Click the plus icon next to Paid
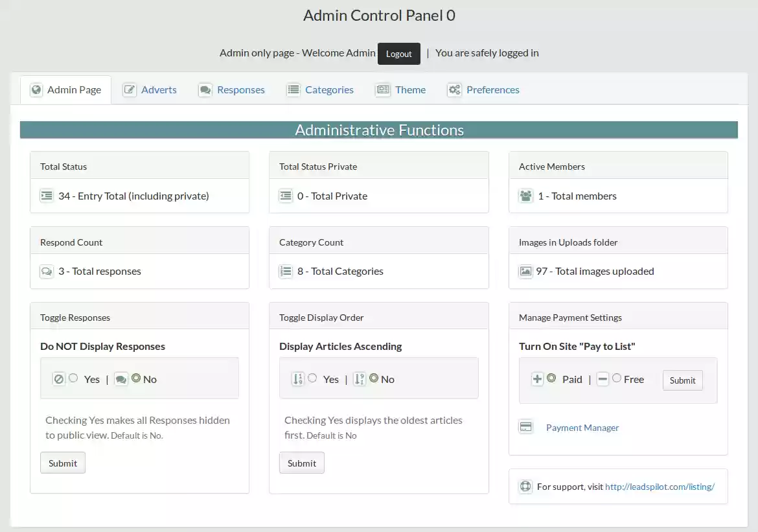Screen dimensions: 758x532 [537, 378]
